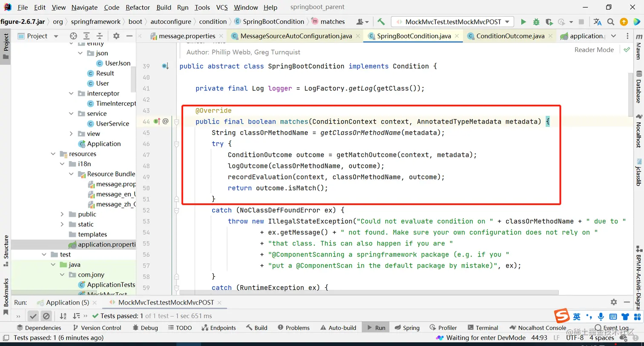Close the Application (5) run tab
Screen dimensions: 644x346
pyautogui.click(x=95, y=302)
